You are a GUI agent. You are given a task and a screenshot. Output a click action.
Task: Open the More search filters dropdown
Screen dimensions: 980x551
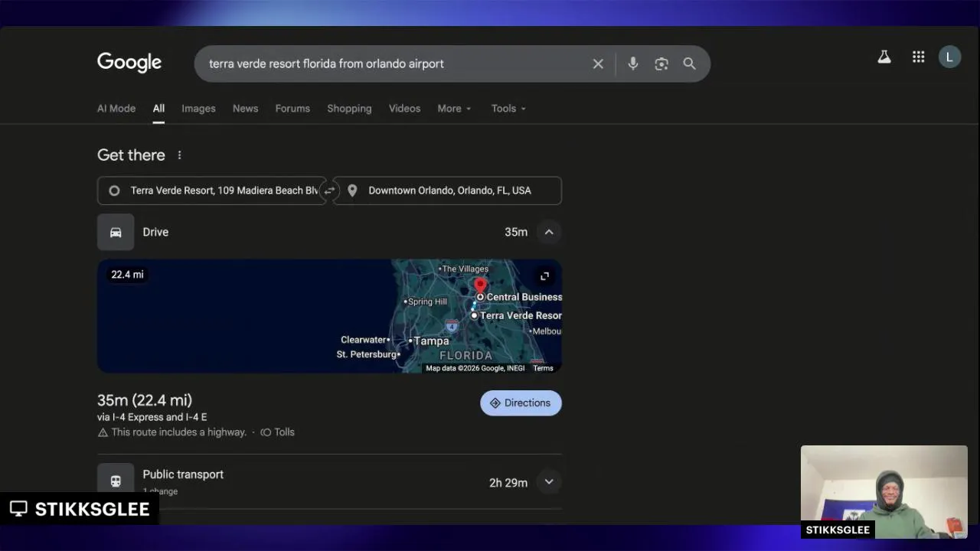pos(454,109)
